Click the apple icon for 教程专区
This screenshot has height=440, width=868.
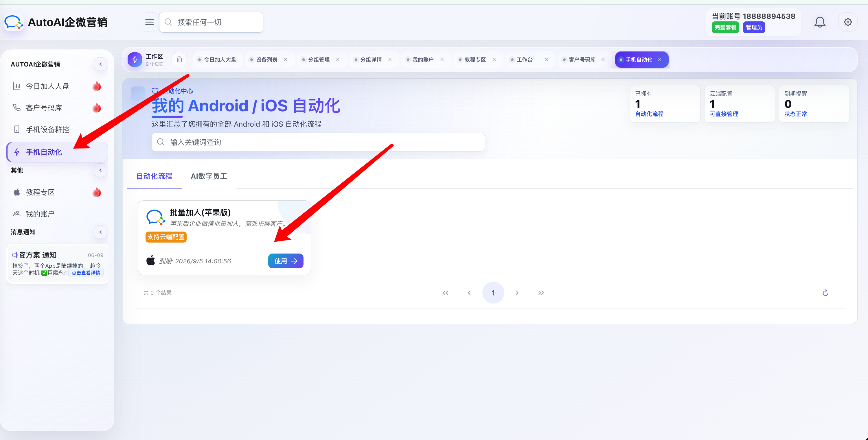(16, 192)
